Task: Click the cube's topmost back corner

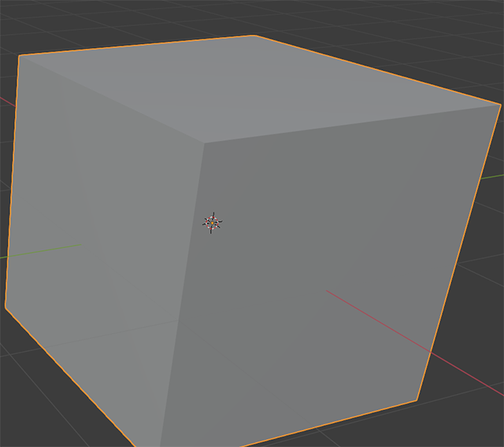Action: click(254, 35)
